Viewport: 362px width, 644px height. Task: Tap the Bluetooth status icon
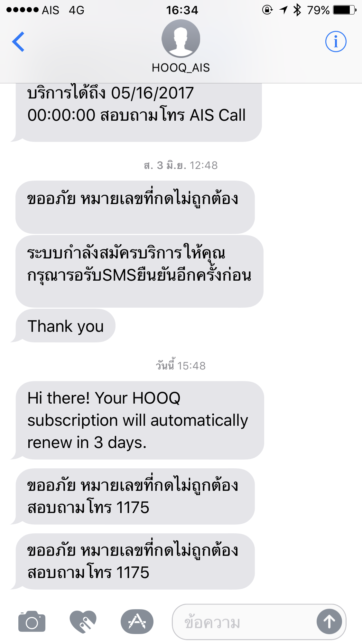(x=297, y=10)
